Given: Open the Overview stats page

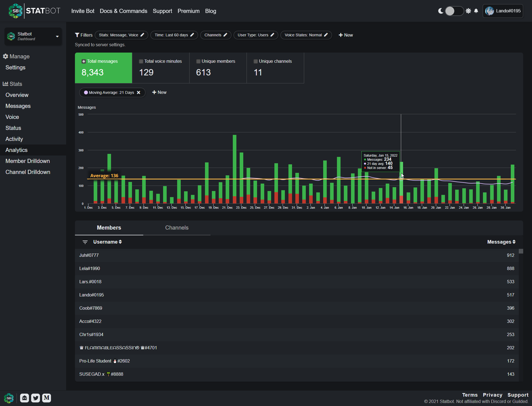Looking at the screenshot, I should tap(17, 95).
